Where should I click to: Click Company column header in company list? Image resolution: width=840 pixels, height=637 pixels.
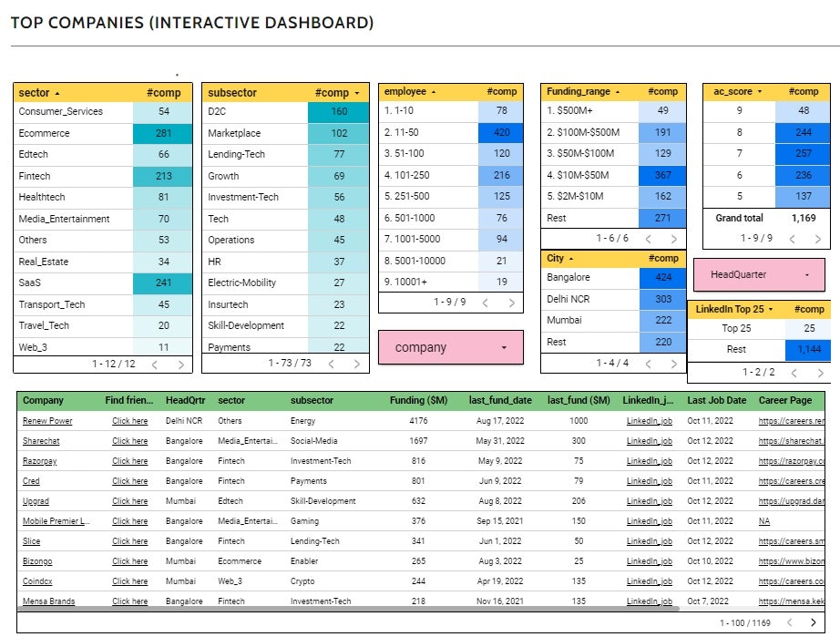click(43, 400)
